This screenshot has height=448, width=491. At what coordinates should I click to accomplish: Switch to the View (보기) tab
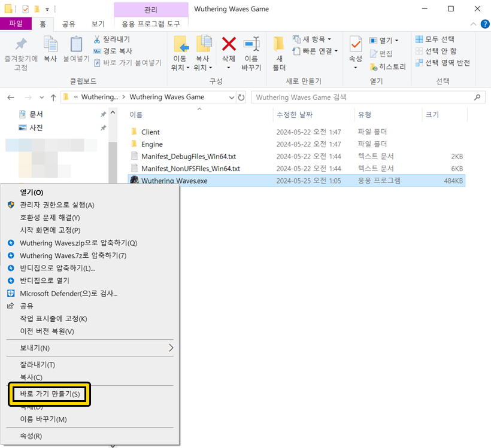[98, 24]
